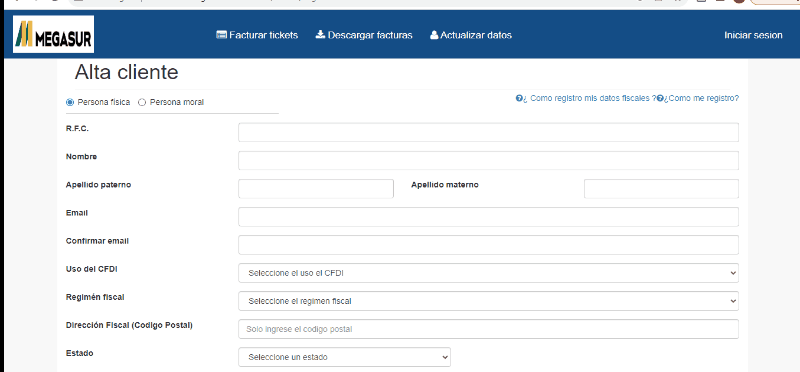Screen dimensions: 800x372
Task: Focus the Apellido paterno input field
Action: click(316, 188)
